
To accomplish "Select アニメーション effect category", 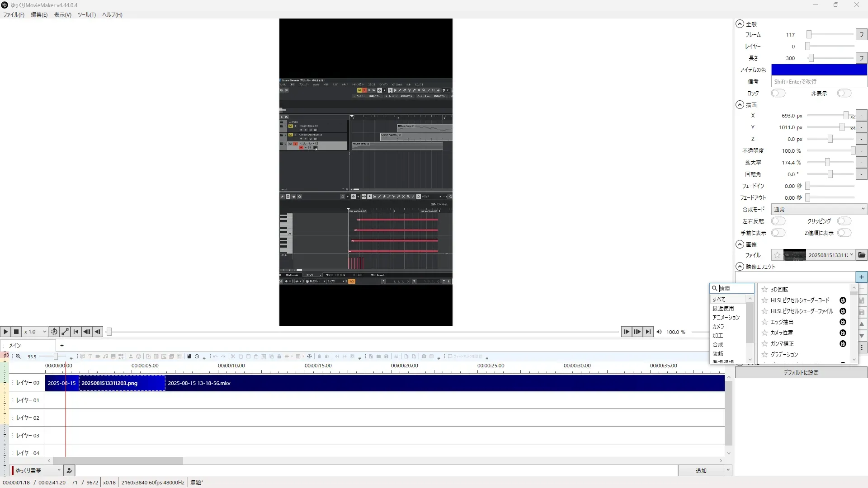I will click(726, 318).
